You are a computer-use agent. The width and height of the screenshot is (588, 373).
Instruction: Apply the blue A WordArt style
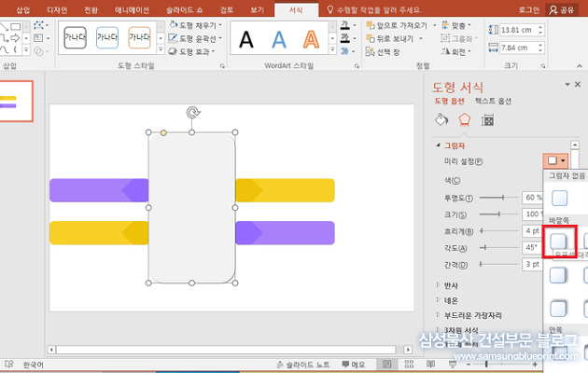[x=279, y=39]
